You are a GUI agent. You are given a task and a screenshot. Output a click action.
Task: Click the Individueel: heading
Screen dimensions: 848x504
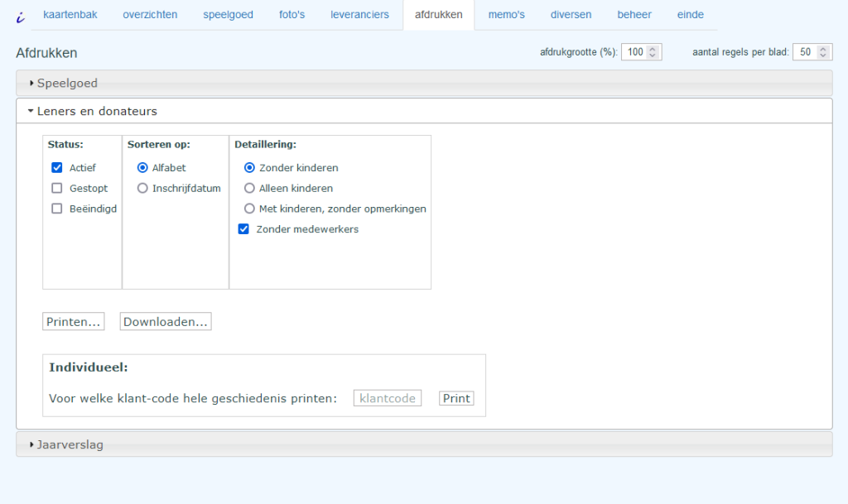coord(89,367)
